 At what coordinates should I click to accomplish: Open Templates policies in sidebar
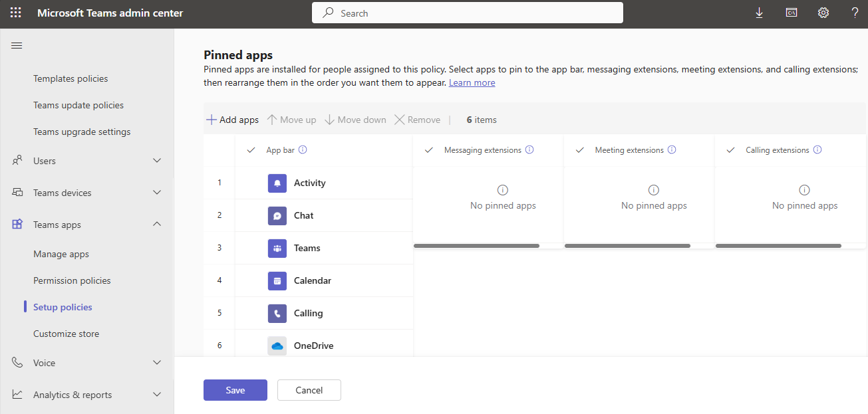71,78
